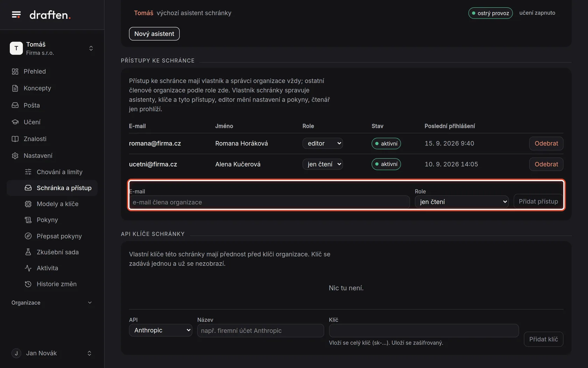Click the Znalosti book icon

click(x=15, y=139)
